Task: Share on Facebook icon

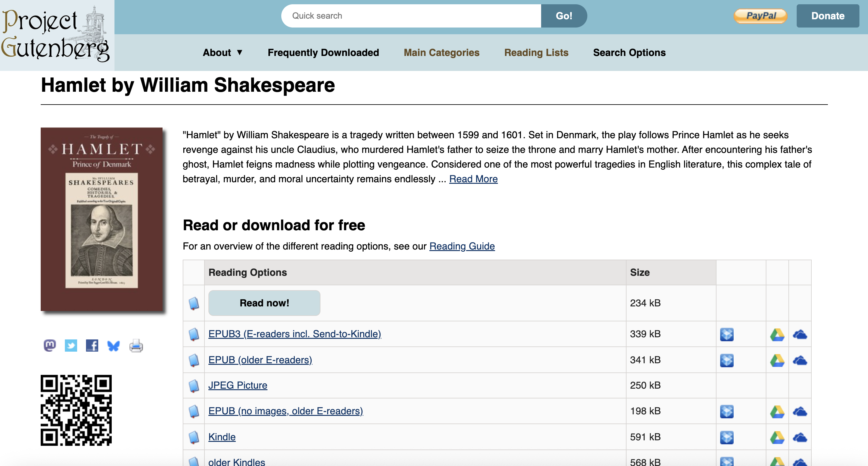Action: (x=92, y=346)
